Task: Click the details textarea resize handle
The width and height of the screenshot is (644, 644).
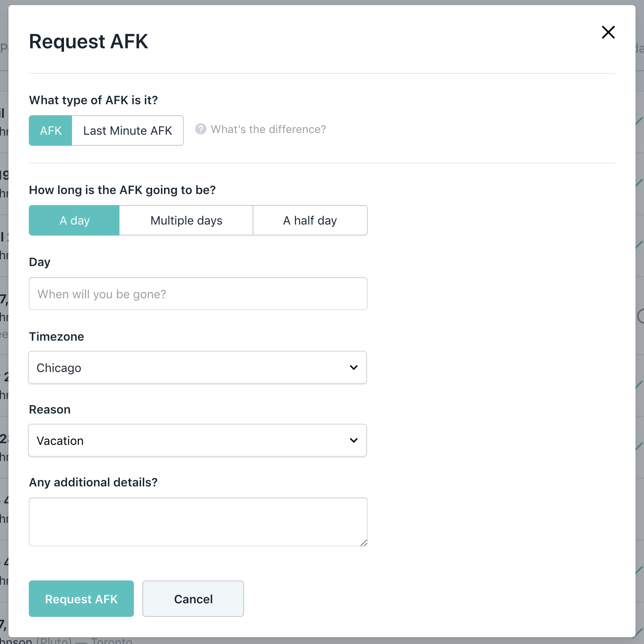Action: coord(364,543)
